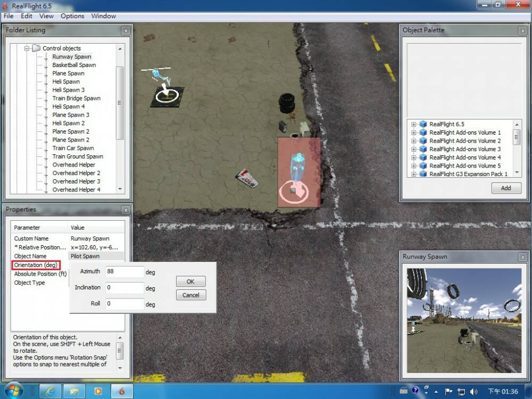
Task: Click the Runway Spawn preview image
Action: [464, 321]
